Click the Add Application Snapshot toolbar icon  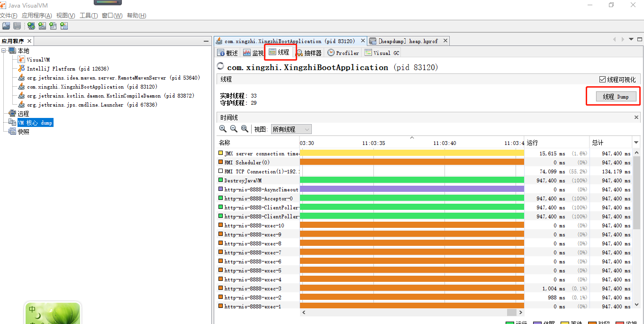[64, 26]
